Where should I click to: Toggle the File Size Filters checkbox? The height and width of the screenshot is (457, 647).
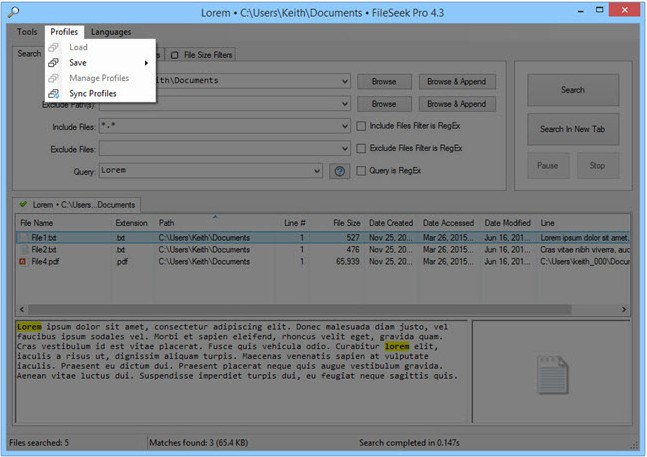pyautogui.click(x=175, y=55)
